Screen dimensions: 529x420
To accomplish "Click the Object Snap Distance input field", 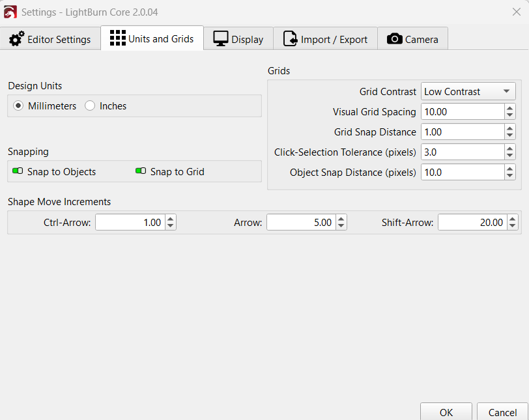I will [x=462, y=172].
